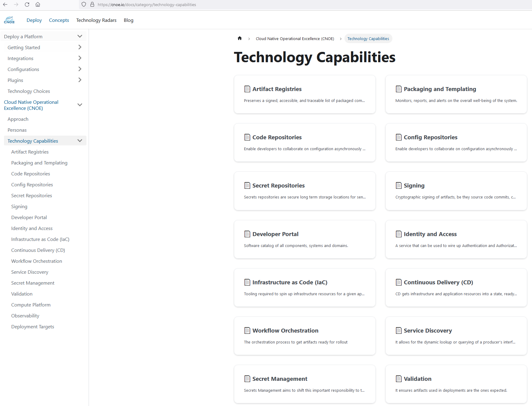Click the home icon in the breadcrumb trail

point(239,38)
